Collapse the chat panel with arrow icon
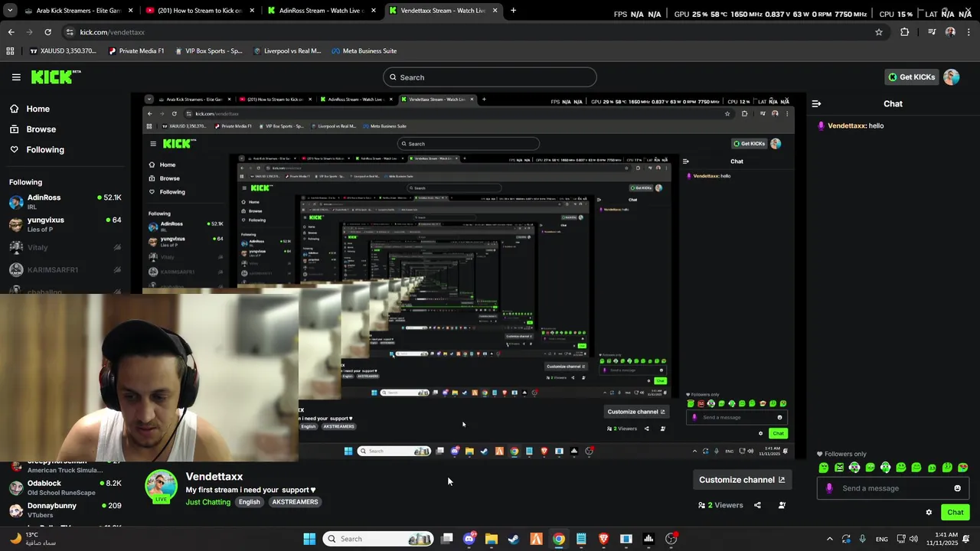The height and width of the screenshot is (551, 980). tap(816, 103)
